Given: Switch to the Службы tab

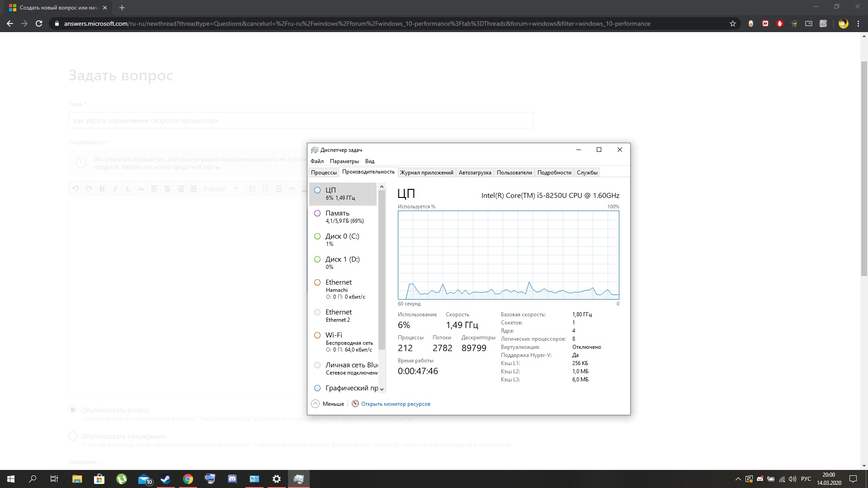Looking at the screenshot, I should [x=587, y=173].
